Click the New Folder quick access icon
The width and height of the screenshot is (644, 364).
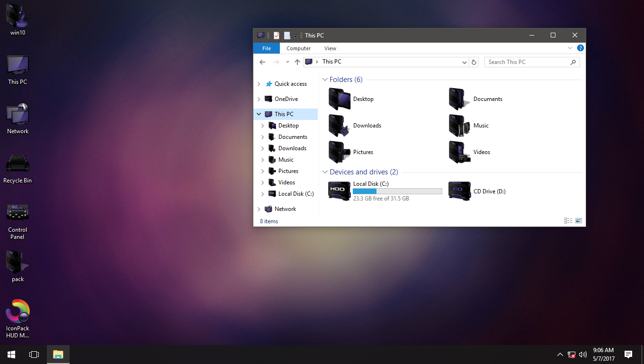[x=287, y=35]
